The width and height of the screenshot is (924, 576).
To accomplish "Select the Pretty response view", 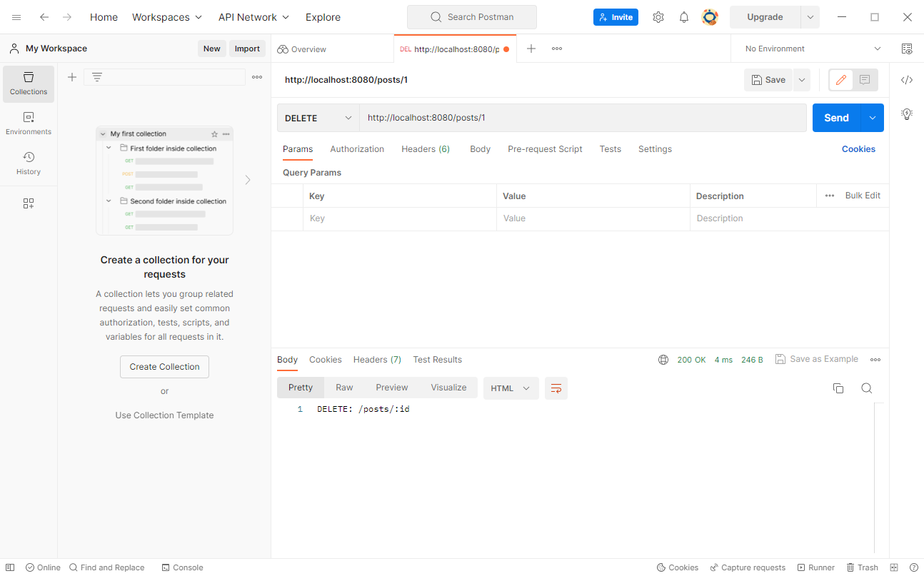I will pyautogui.click(x=301, y=388).
